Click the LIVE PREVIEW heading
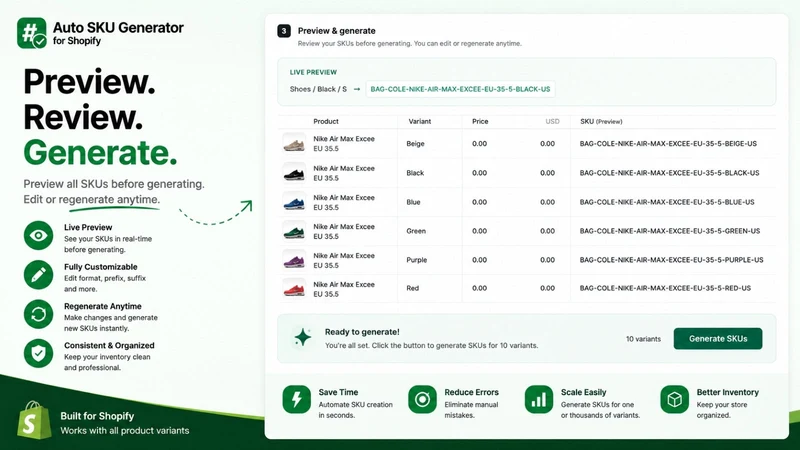 313,72
